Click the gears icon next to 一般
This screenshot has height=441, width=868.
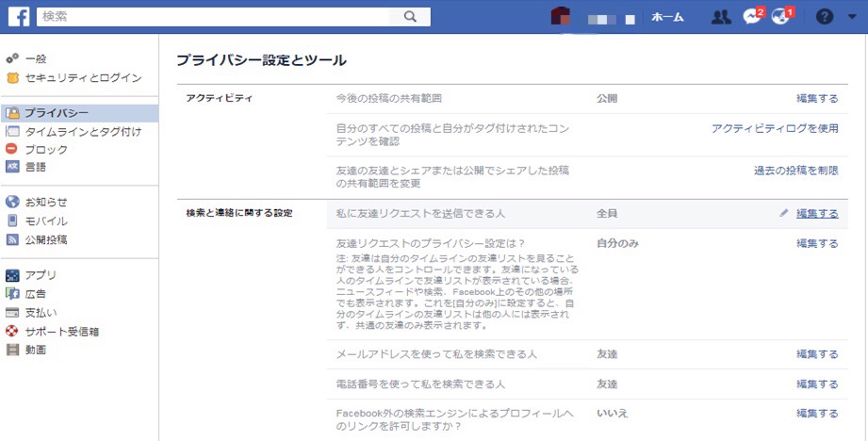point(11,58)
